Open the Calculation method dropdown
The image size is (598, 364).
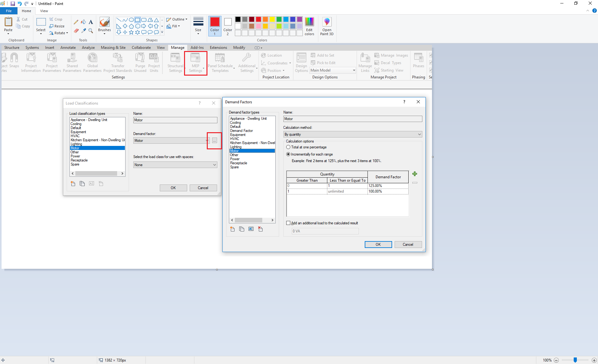click(420, 134)
